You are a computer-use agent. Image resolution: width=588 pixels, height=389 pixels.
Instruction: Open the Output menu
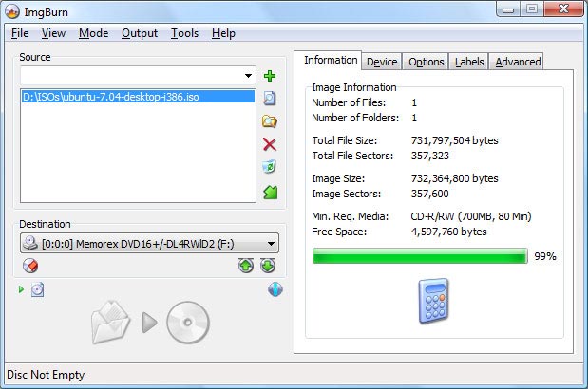point(140,33)
